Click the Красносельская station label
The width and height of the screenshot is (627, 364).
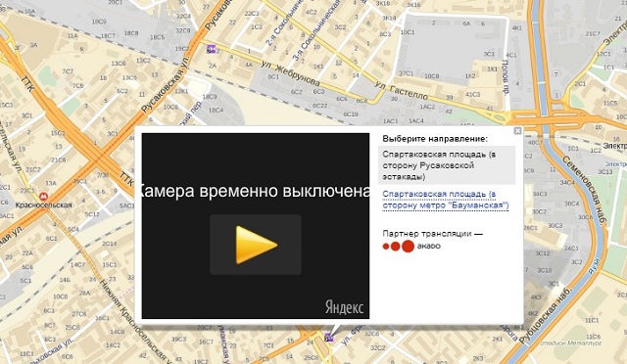43,205
